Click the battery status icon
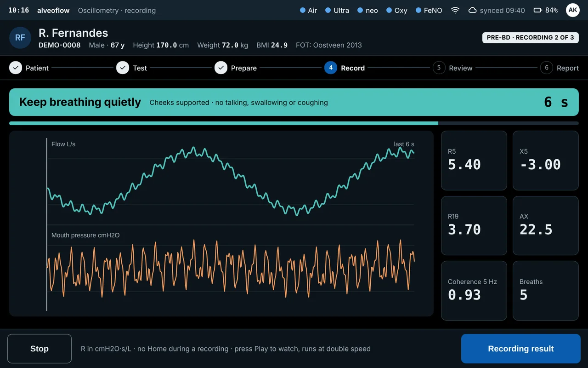 click(x=537, y=10)
